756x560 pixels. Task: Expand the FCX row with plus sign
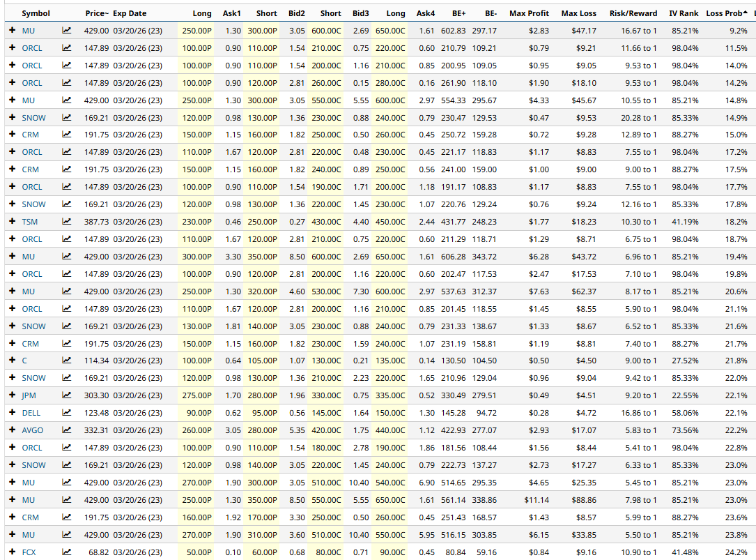[12, 552]
